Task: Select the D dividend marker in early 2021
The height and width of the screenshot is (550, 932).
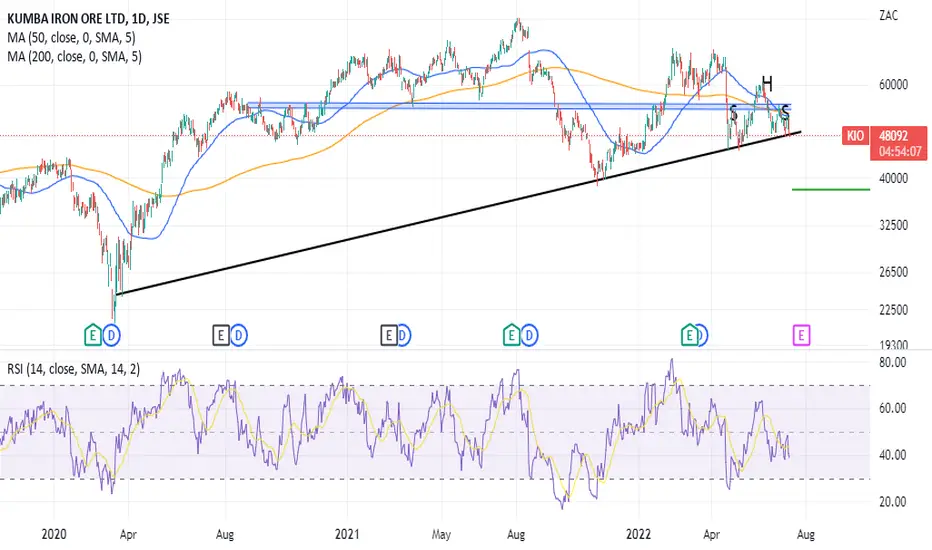Action: 404,335
